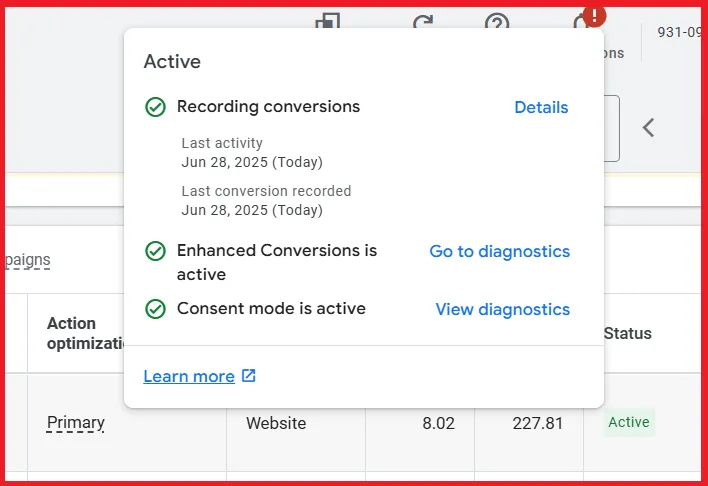The height and width of the screenshot is (486, 708).
Task: Click the external link icon beside Learn more
Action: point(249,376)
